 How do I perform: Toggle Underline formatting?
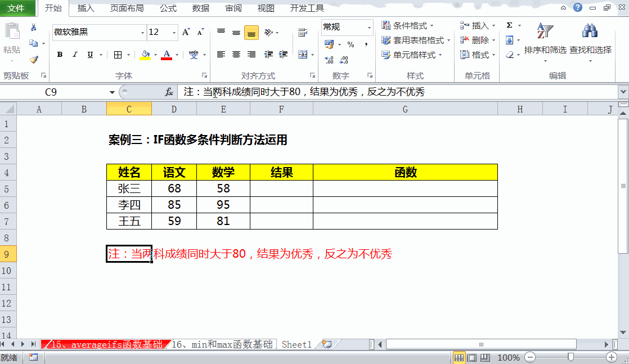tap(90, 55)
